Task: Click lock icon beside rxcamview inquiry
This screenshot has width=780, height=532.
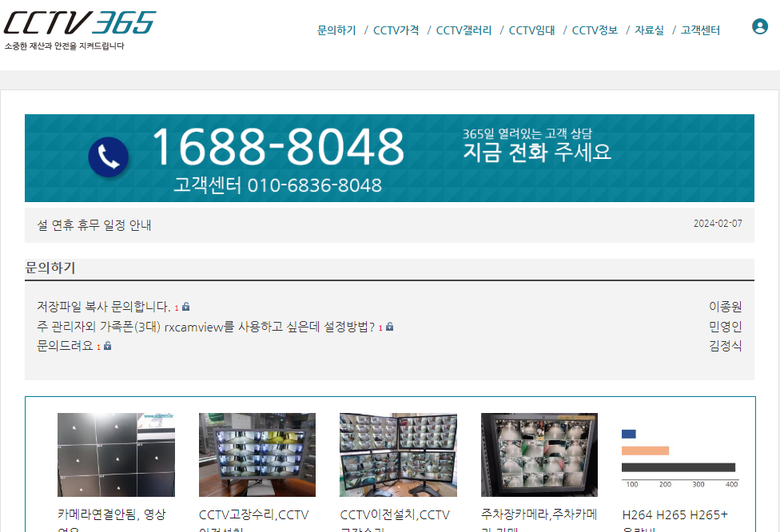Action: click(x=390, y=327)
